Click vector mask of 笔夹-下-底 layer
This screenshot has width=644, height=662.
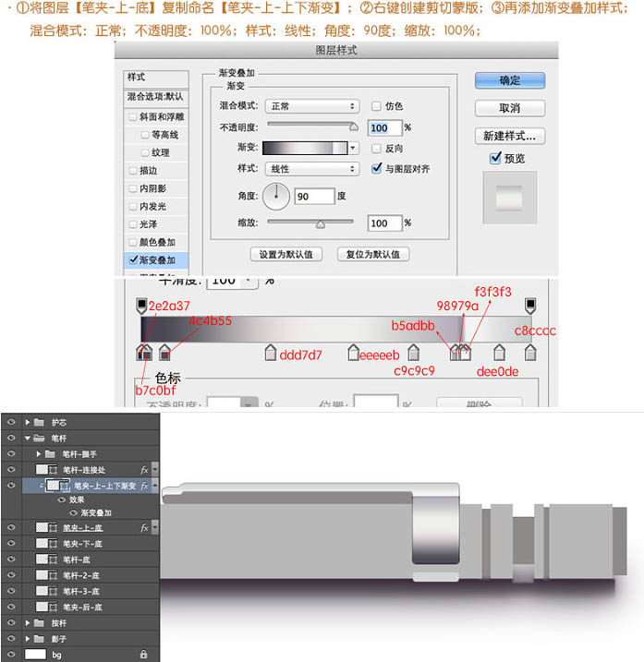[x=54, y=544]
